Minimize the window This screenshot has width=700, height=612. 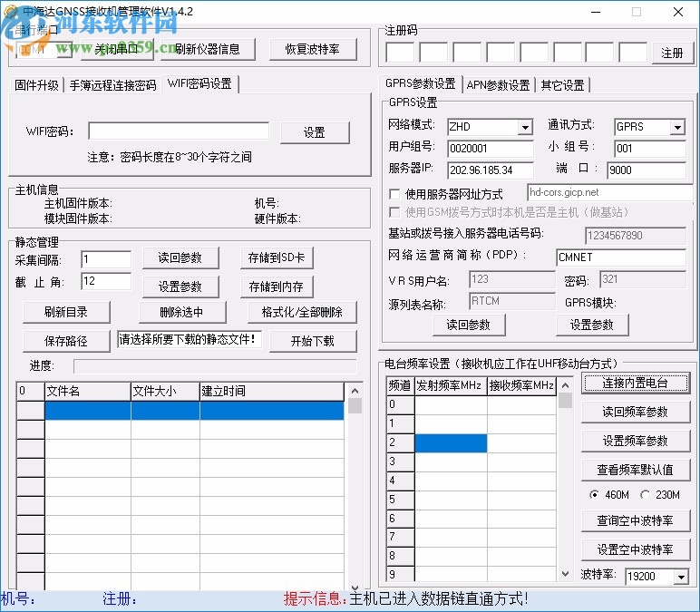click(596, 12)
